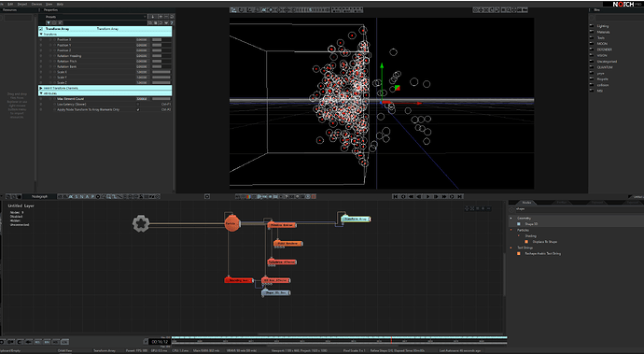644x354 pixels.
Task: Select Displace To Shape in node list
Action: point(545,242)
